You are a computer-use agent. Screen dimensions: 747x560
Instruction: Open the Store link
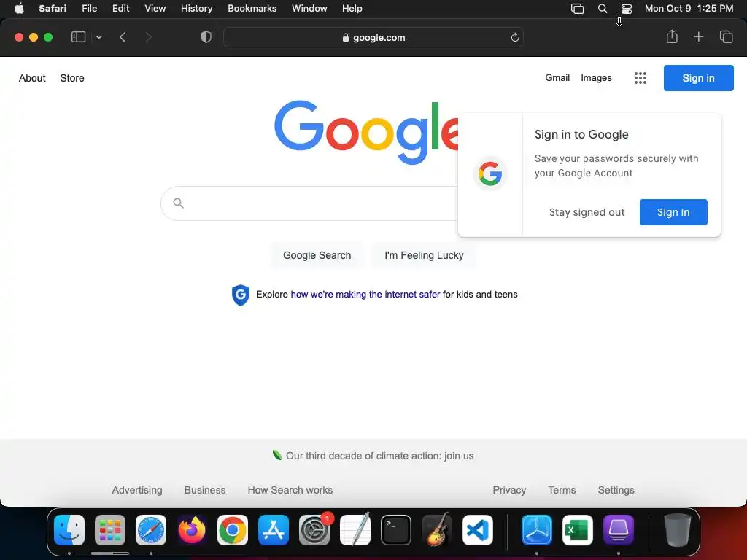tap(72, 78)
